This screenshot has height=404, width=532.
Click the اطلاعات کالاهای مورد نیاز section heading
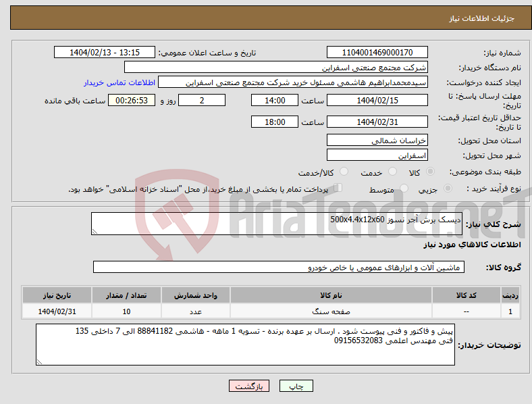472,245
